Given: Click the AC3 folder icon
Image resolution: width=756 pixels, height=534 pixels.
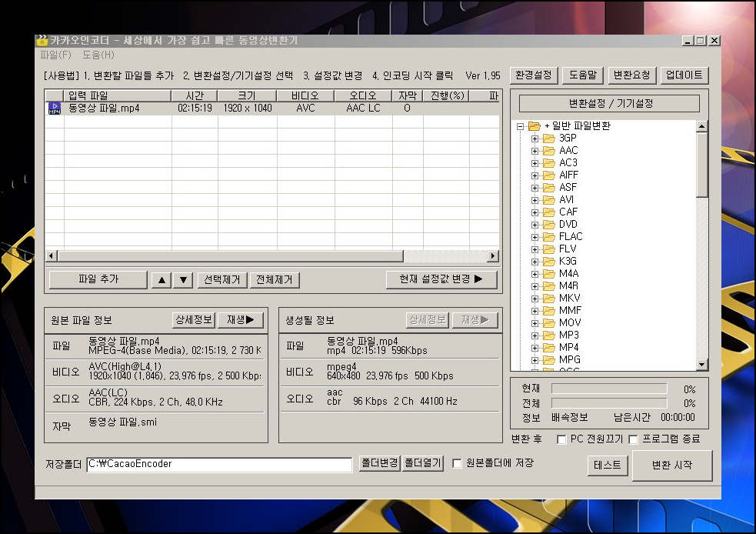Looking at the screenshot, I should (548, 163).
